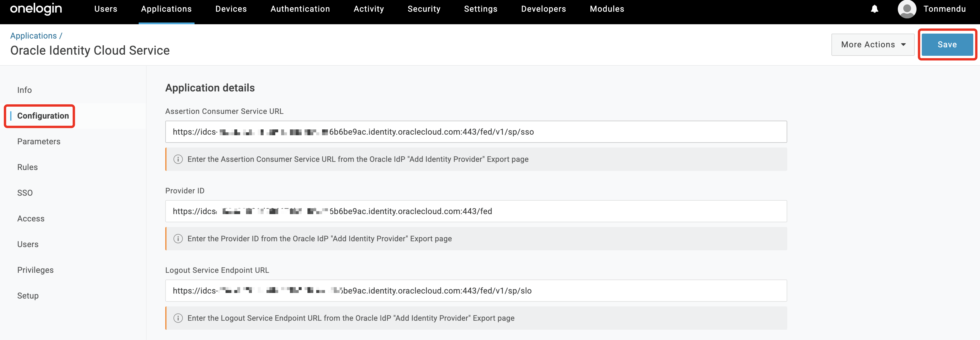Click the notification bell icon
This screenshot has width=980, height=340.
874,9
